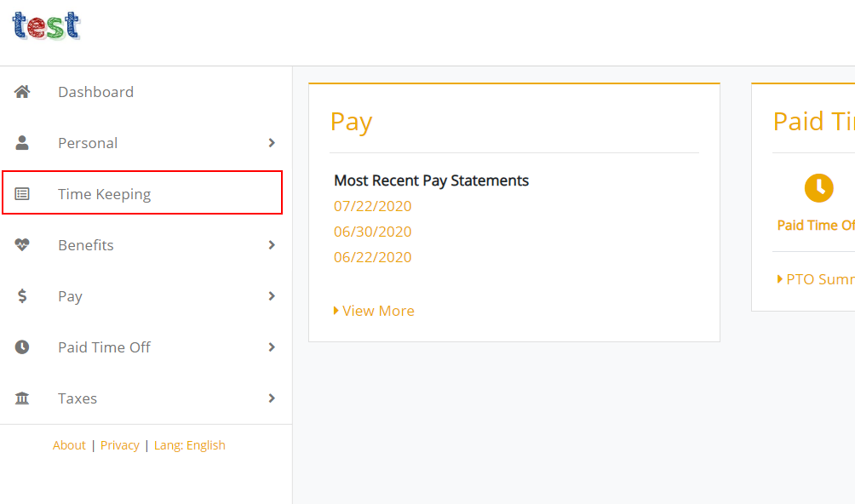855x504 pixels.
Task: Expand the Personal submenu chevron
Action: [272, 143]
